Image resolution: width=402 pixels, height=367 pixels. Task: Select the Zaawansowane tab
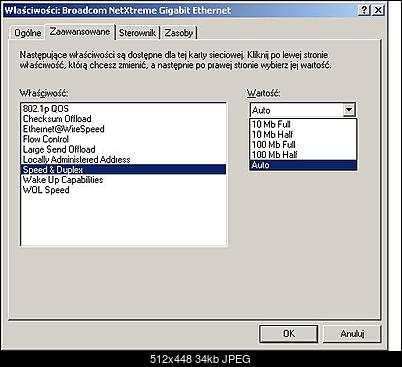click(80, 32)
